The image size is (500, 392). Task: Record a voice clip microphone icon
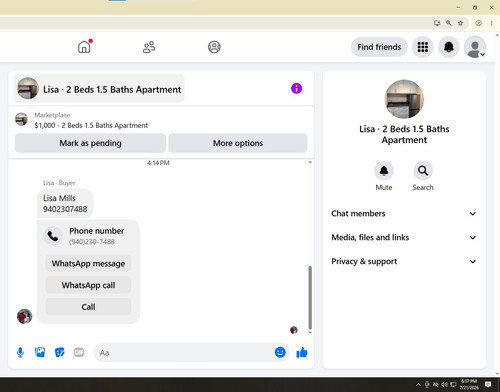coord(20,352)
